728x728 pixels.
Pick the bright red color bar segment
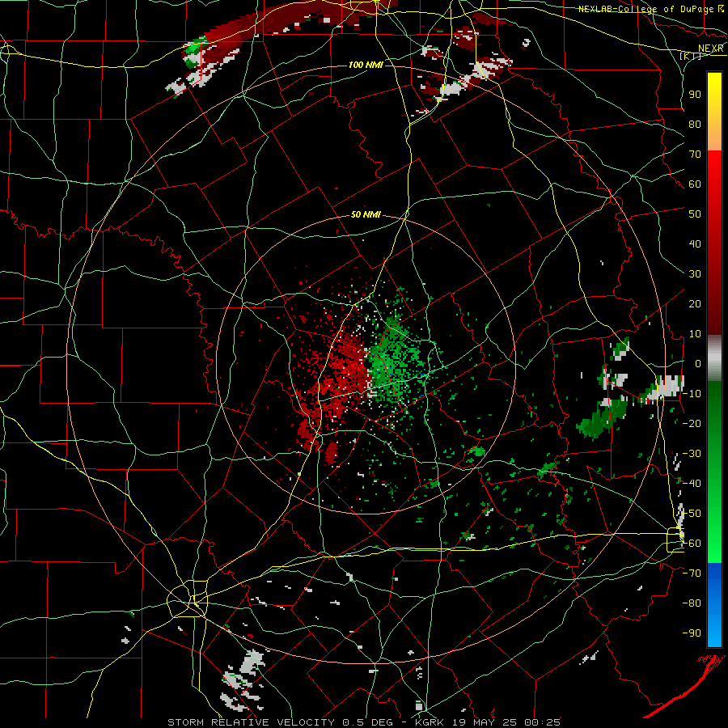[x=714, y=186]
